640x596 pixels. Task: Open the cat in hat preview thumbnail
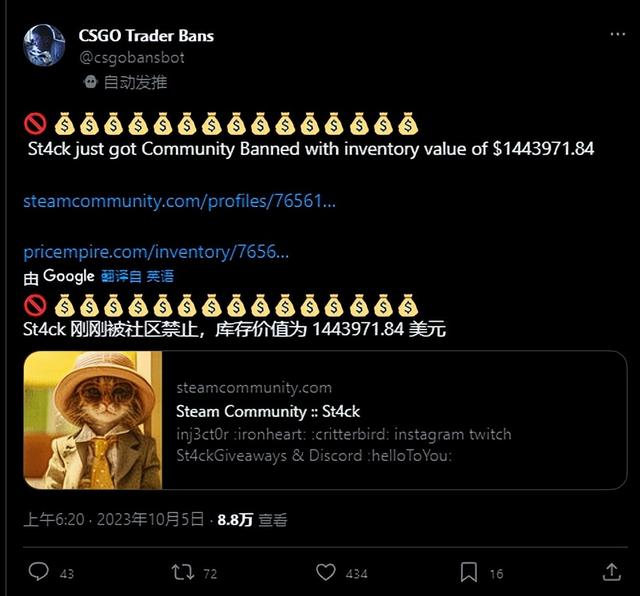coord(93,420)
